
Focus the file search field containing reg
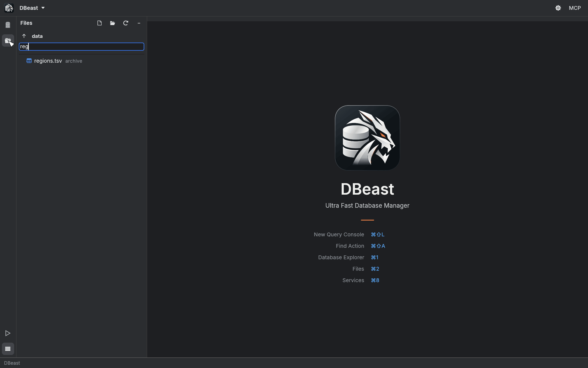coord(81,47)
